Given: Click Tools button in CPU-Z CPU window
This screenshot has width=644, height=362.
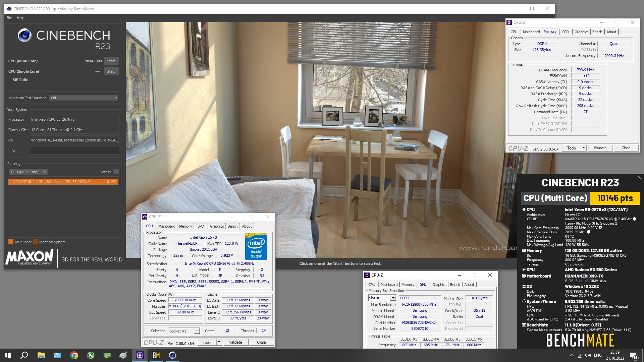Looking at the screenshot, I should (x=207, y=342).
